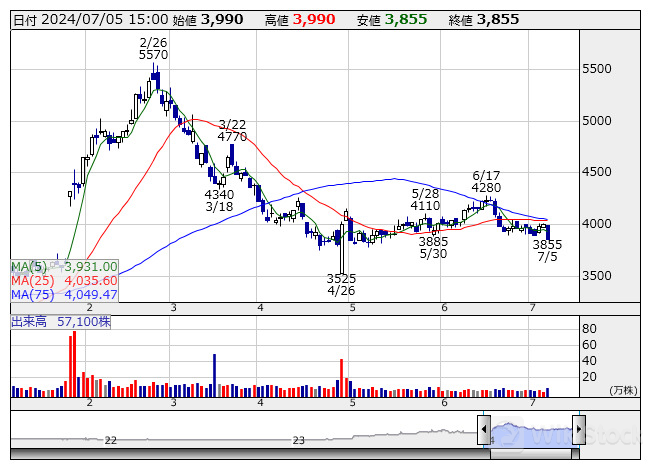
Task: Click the 3525 4/26 low annotation
Action: pyautogui.click(x=342, y=284)
